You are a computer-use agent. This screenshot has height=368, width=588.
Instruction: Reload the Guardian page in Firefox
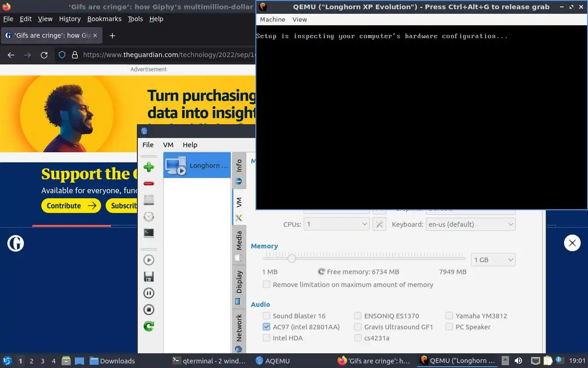pos(44,55)
